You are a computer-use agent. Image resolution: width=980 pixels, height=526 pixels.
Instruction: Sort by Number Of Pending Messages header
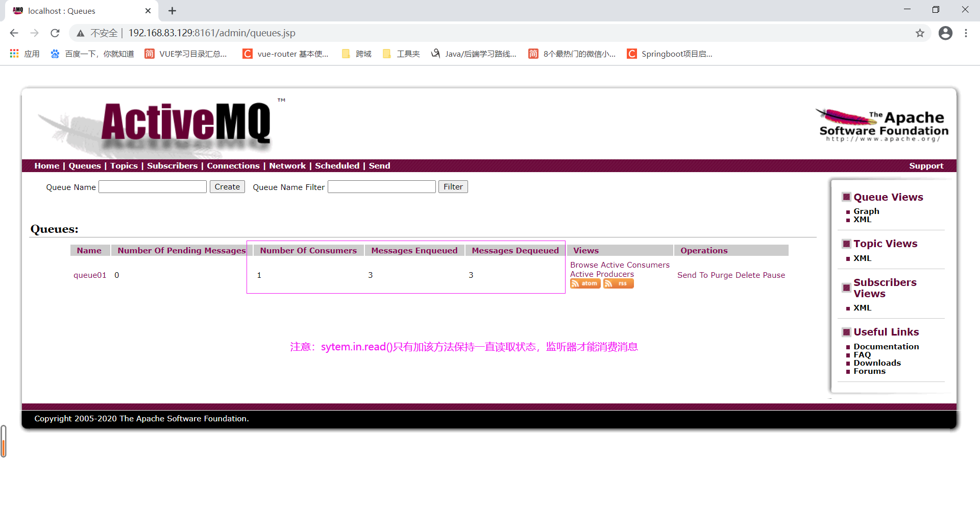[182, 251]
